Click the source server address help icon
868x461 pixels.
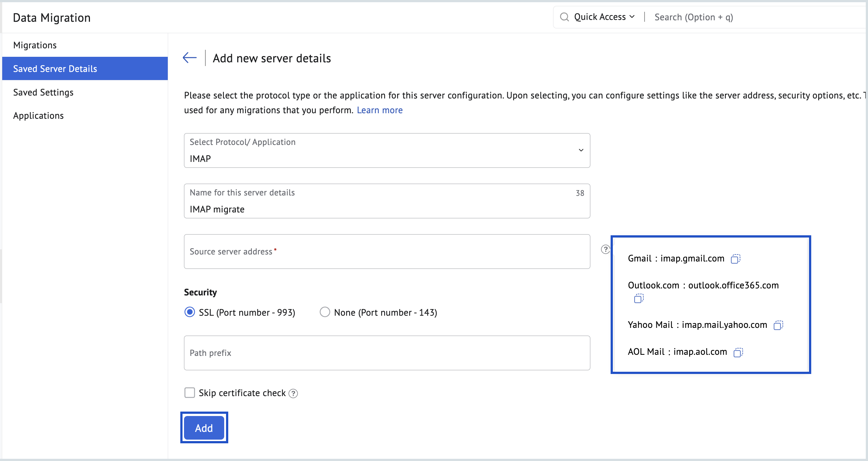[605, 250]
